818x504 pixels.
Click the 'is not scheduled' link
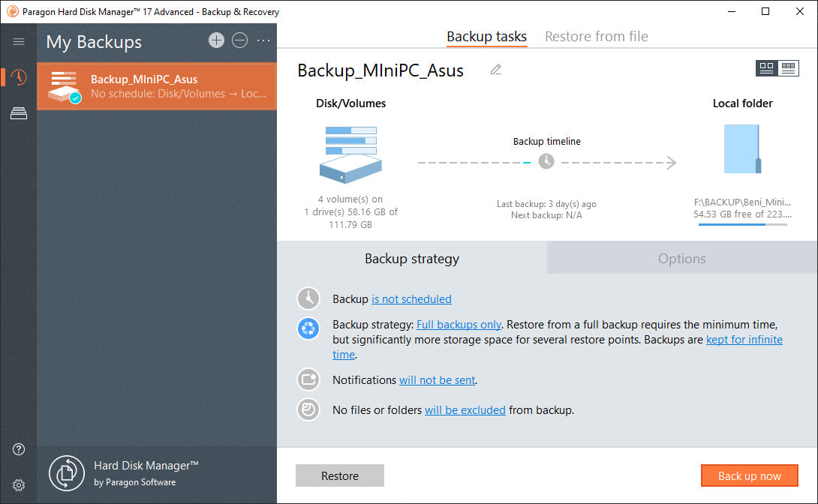[x=411, y=299]
